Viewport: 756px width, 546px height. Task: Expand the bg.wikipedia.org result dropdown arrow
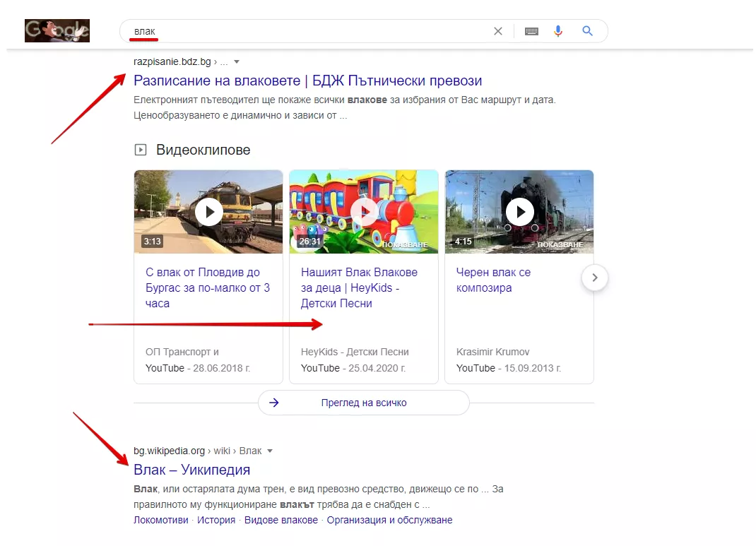point(270,451)
